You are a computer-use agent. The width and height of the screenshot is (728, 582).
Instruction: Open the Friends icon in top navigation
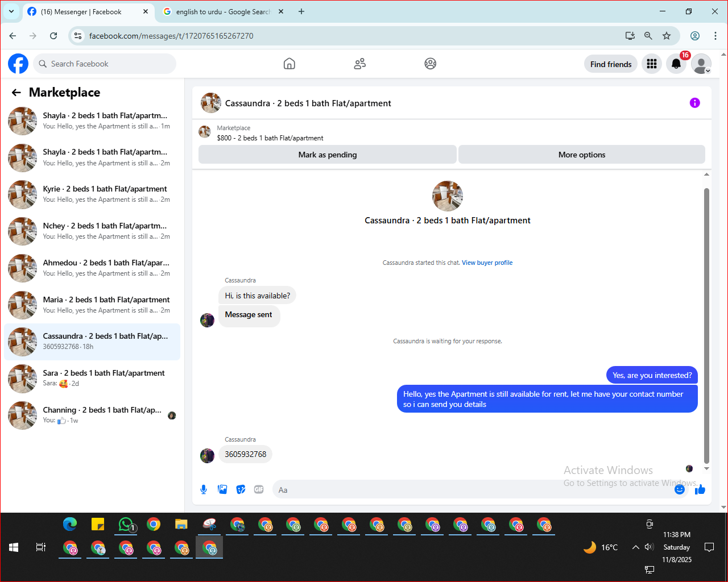pyautogui.click(x=359, y=64)
